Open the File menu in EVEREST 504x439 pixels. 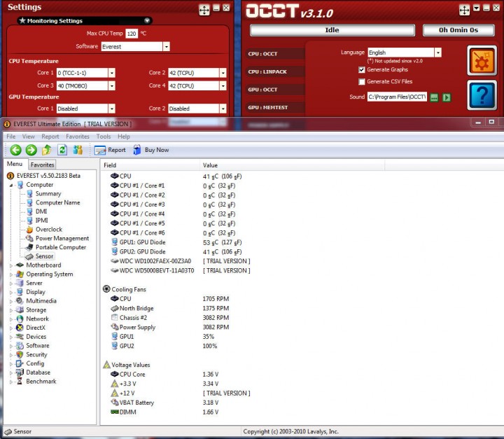[11, 137]
